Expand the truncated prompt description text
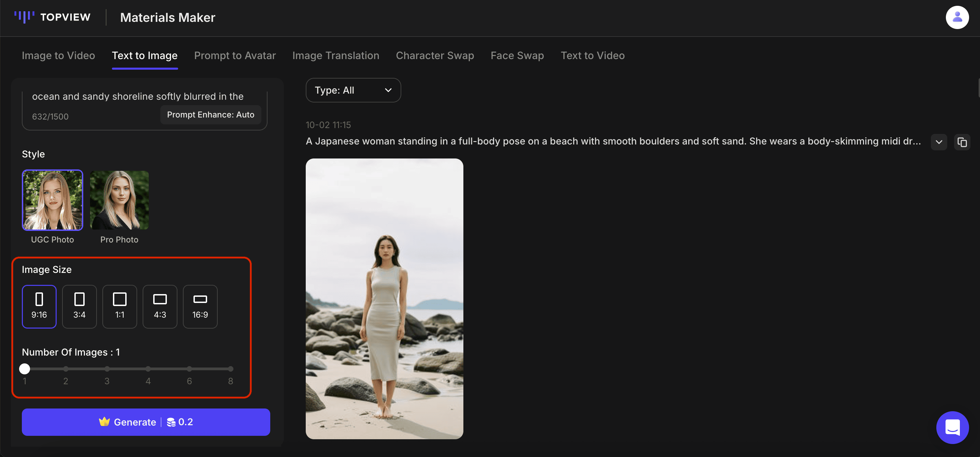This screenshot has height=457, width=980. (939, 142)
